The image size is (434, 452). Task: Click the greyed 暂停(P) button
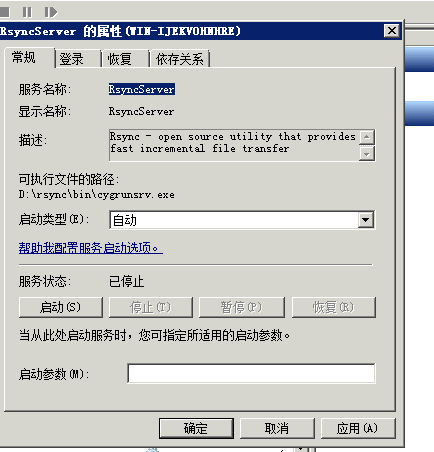242,307
